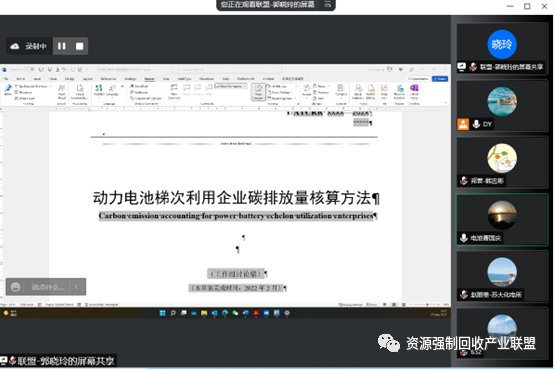Collapse the Word ribbon with the chevron
The image size is (554, 369).
coord(445,103)
